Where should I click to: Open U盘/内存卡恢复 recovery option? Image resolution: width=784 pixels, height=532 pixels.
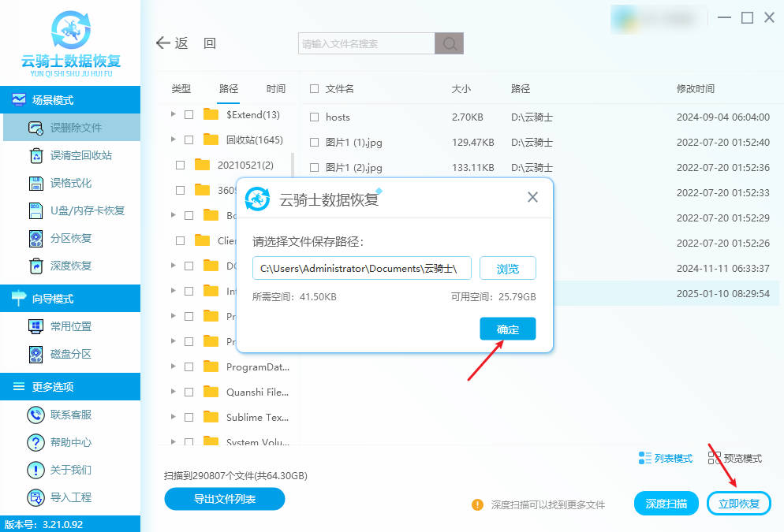pos(35,210)
